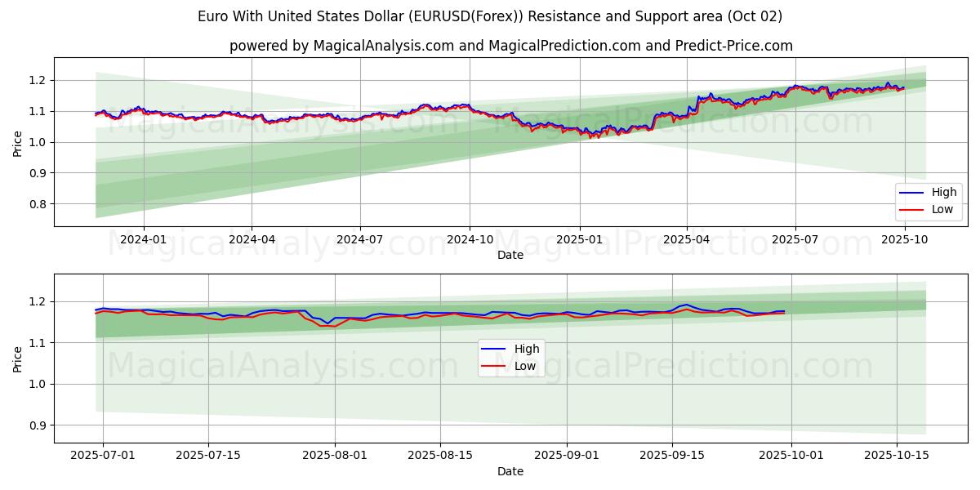Image resolution: width=980 pixels, height=490 pixels.
Task: Click the 2025-10 tick on the top chart
Action: tap(904, 239)
